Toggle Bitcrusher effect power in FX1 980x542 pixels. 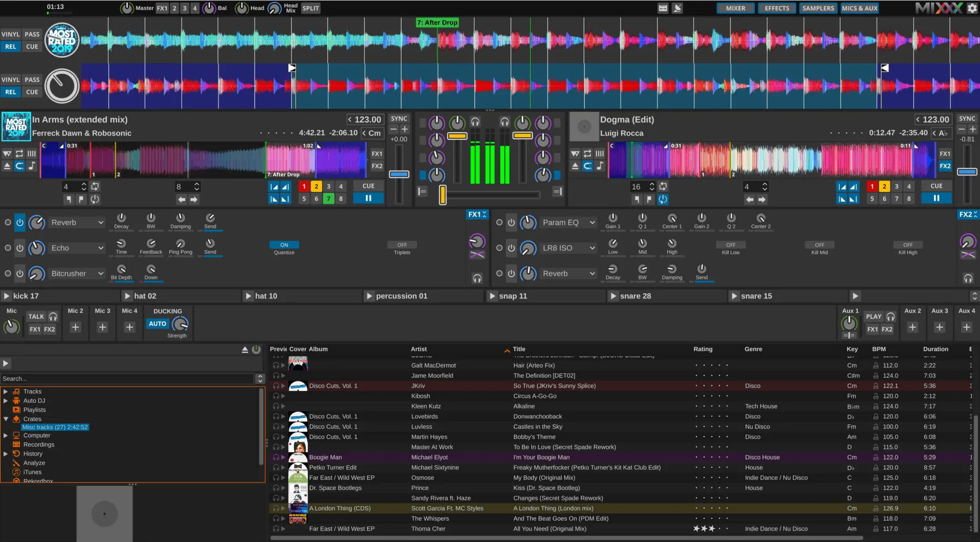[20, 274]
